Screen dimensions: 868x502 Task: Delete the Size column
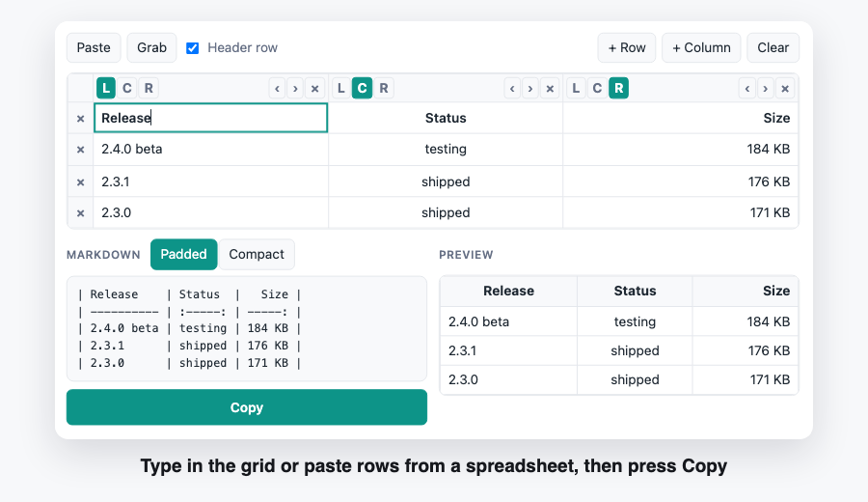tap(785, 88)
